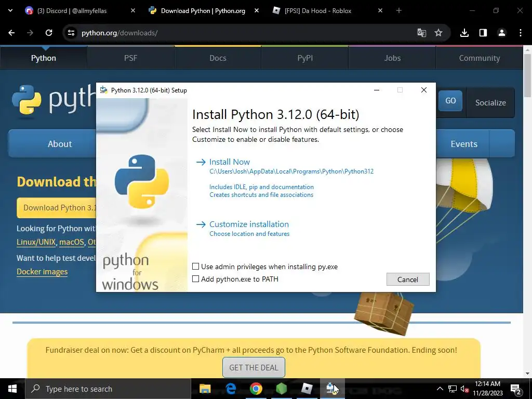
Task: Select the Download Python tab
Action: tap(203, 11)
